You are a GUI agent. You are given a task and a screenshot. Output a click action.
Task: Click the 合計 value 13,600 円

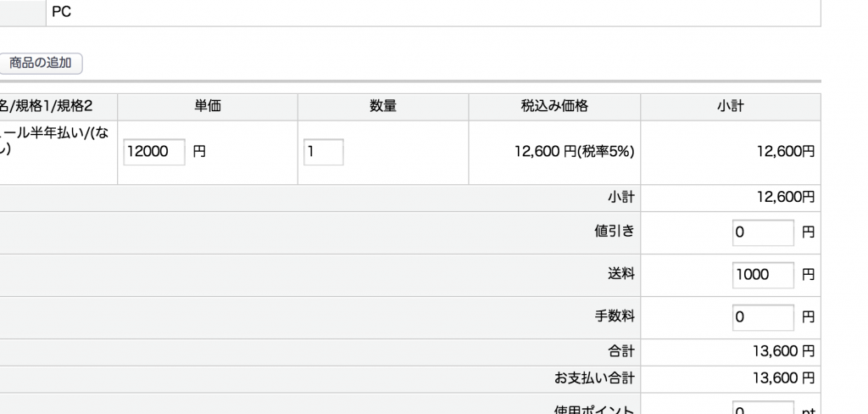click(x=783, y=351)
